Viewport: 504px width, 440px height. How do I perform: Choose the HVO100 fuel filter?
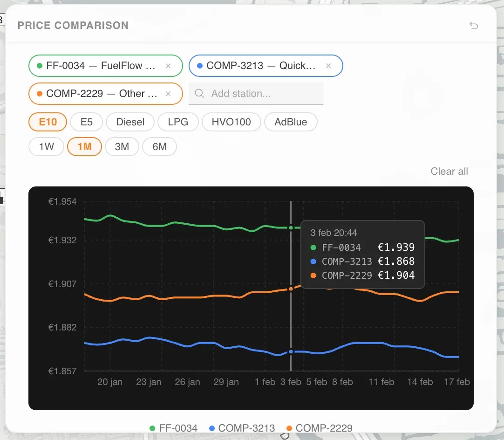pyautogui.click(x=231, y=122)
